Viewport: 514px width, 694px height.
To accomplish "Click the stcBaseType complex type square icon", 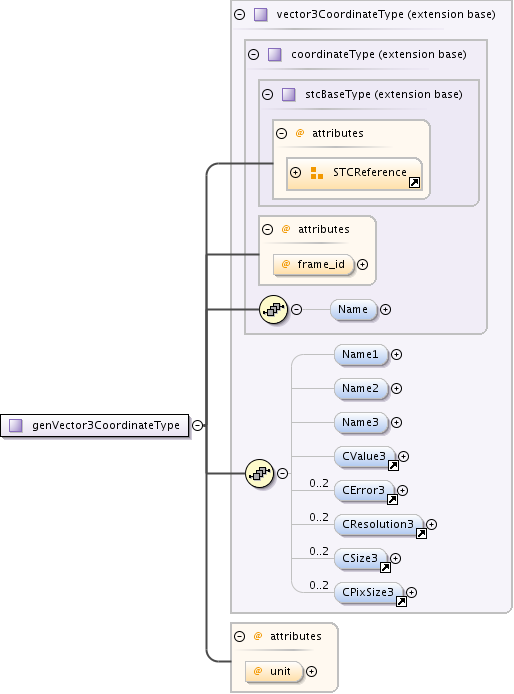I will (x=289, y=94).
